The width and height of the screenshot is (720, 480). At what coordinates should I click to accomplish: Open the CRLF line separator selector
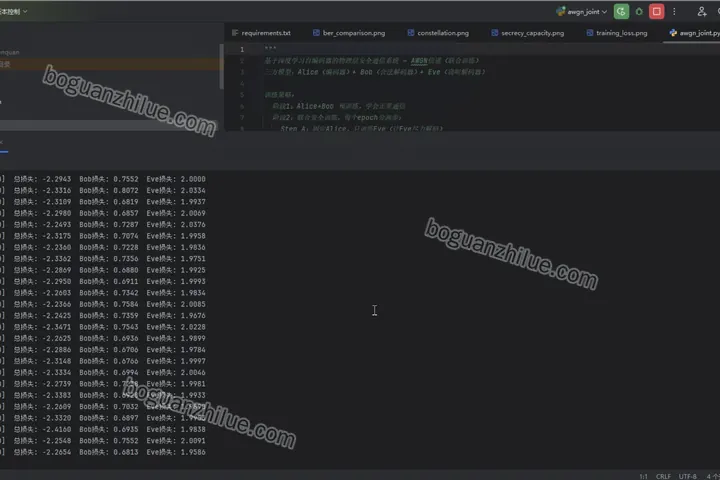[663, 476]
